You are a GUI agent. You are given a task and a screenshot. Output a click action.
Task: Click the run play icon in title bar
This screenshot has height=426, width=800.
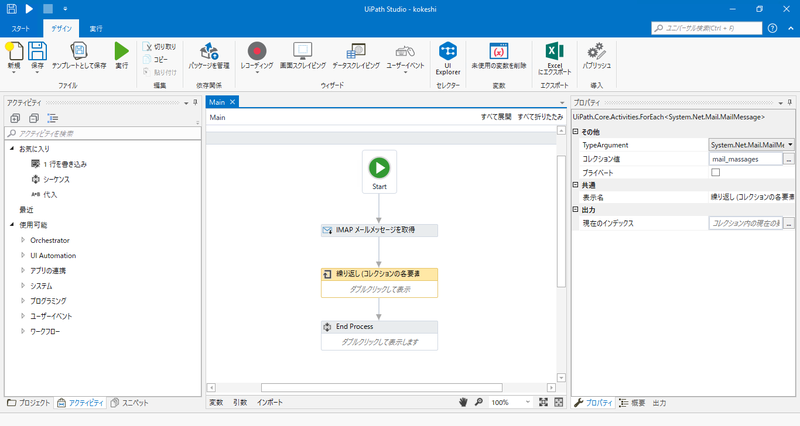29,9
